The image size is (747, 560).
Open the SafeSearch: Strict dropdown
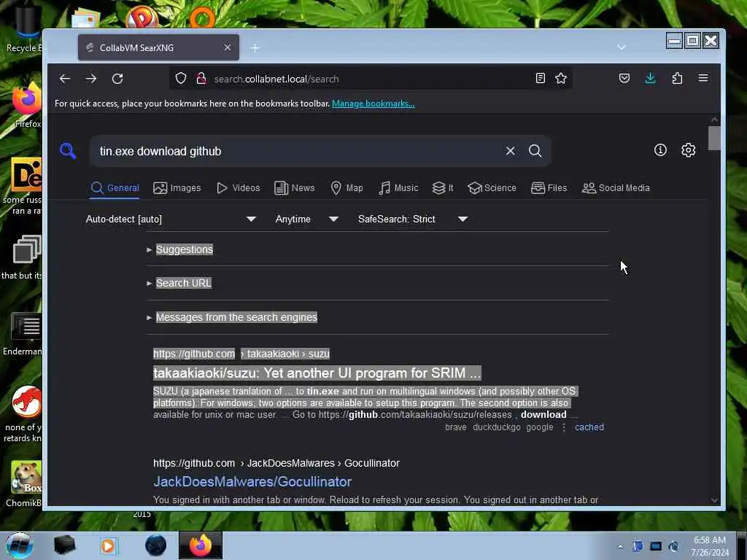click(x=413, y=219)
